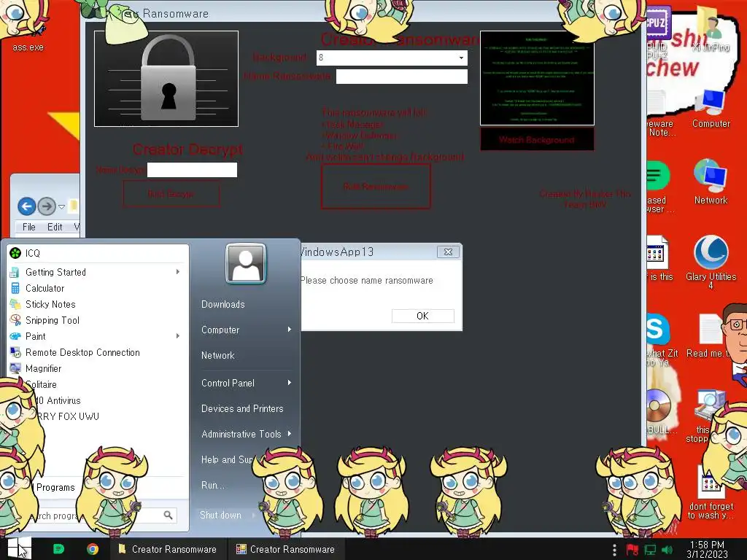Open Chrome from the taskbar
Screen dimensions: 747x560
(93, 549)
